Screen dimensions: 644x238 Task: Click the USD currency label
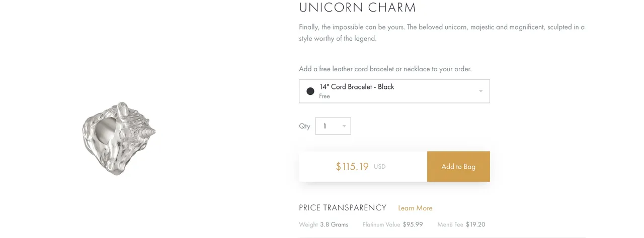point(380,167)
